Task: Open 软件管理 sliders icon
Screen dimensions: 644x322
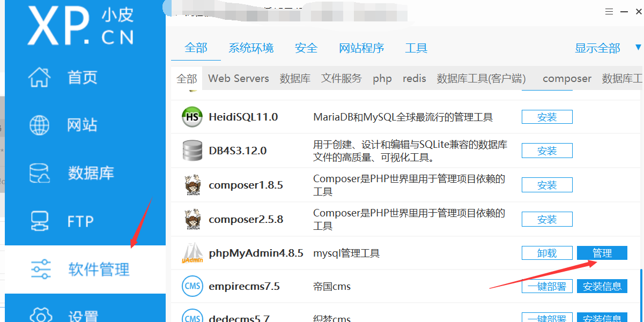Action: tap(40, 269)
